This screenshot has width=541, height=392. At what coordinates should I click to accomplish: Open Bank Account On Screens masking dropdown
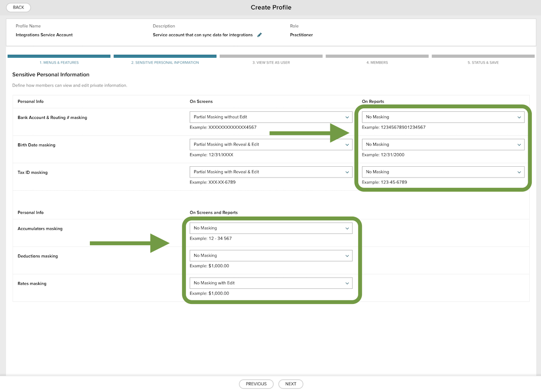tap(270, 117)
